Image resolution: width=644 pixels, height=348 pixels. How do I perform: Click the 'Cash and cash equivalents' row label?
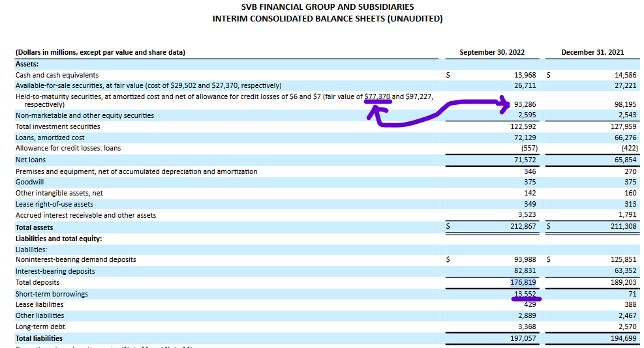pos(57,75)
